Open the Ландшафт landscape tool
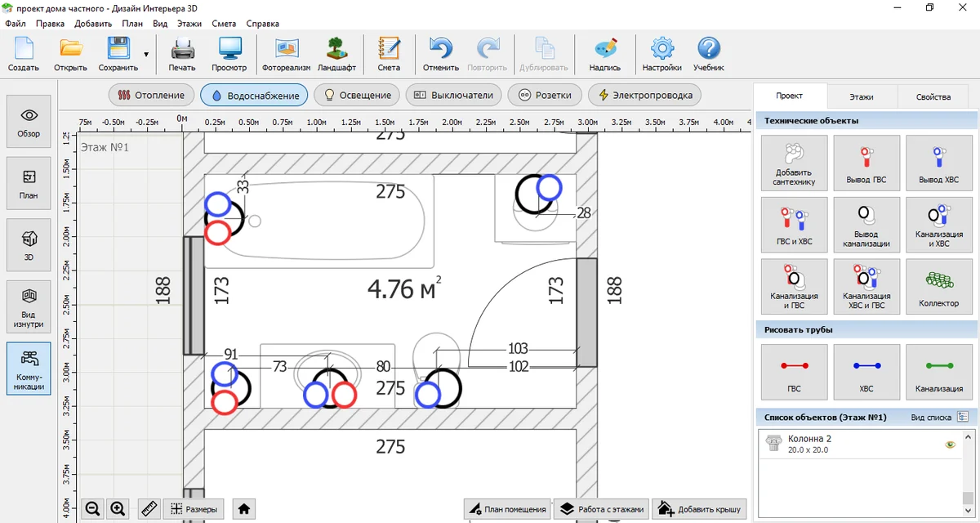Viewport: 980px width, 523px height. tap(336, 54)
